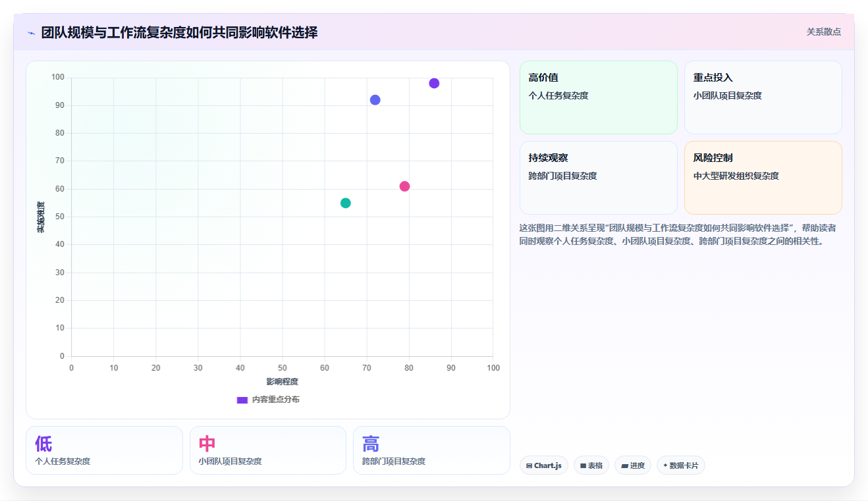Viewport: 868px width, 501px height.
Task: Select the indigo-blue scatter point at impact 72
Action: click(375, 100)
